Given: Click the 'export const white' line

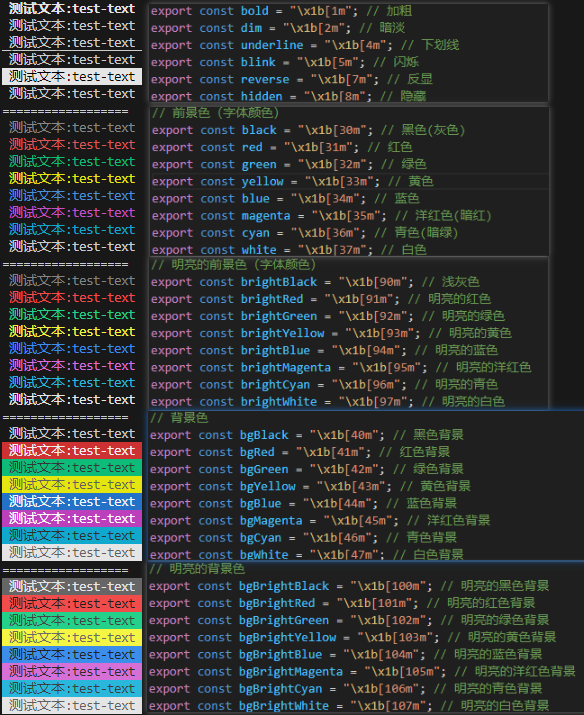Looking at the screenshot, I should 289,249.
